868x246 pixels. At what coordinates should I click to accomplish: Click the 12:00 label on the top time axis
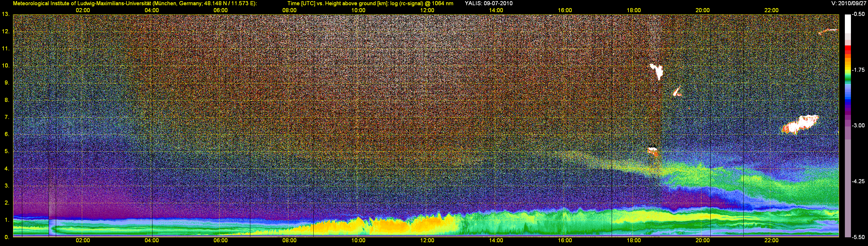(427, 10)
